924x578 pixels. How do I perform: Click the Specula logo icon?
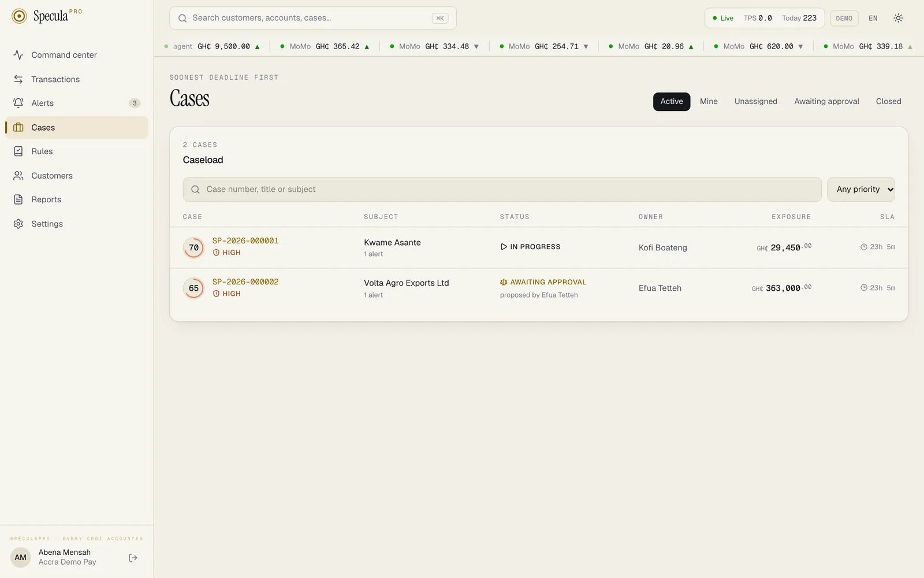tap(19, 16)
